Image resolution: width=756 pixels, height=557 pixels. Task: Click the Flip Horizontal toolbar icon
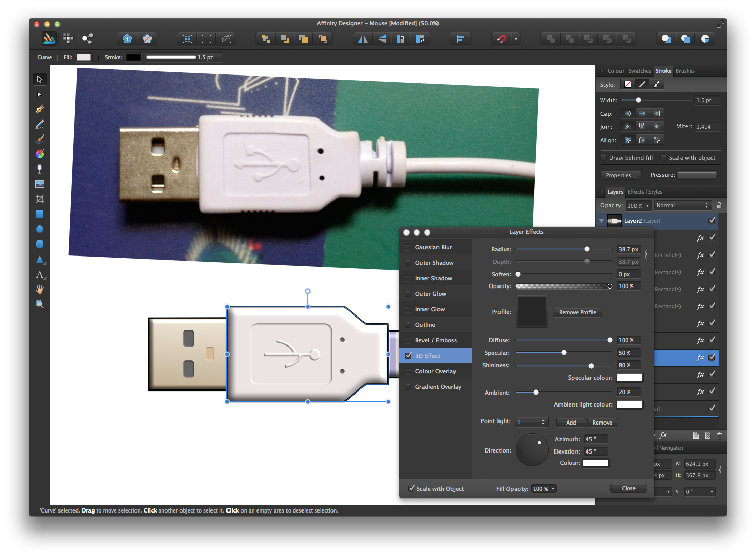[x=363, y=39]
